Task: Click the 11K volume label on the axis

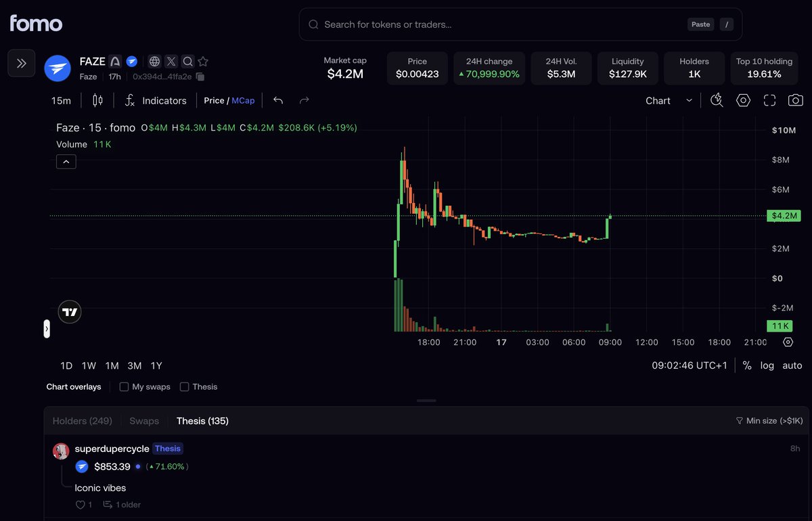Action: 781,326
